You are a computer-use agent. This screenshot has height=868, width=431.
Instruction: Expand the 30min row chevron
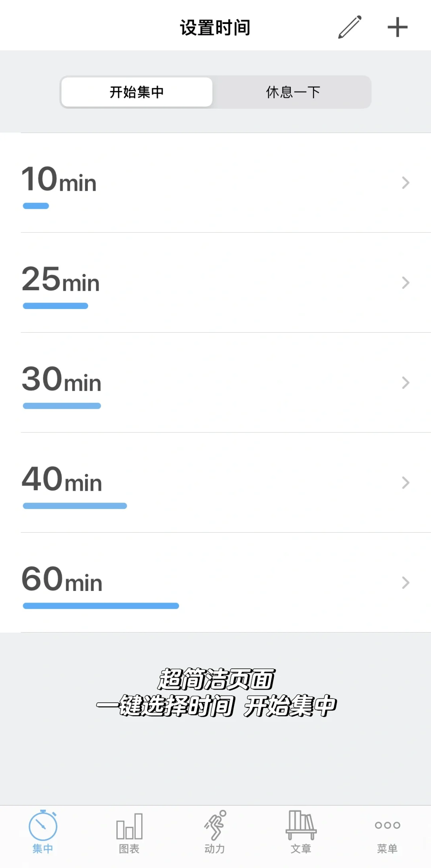405,382
